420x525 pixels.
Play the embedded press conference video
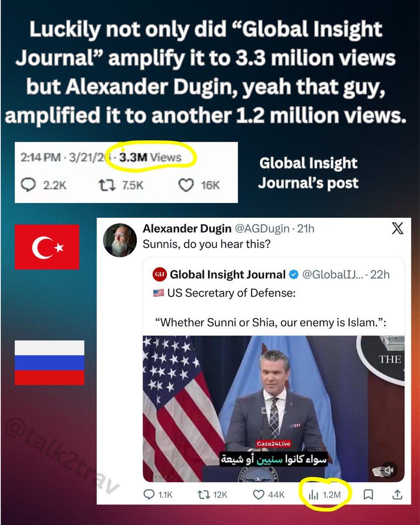[273, 409]
